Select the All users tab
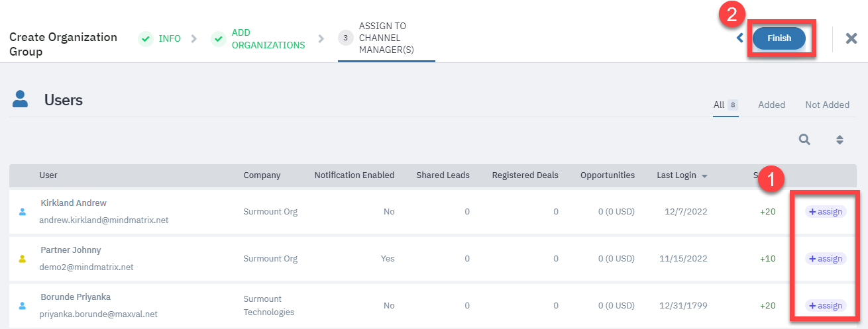868x329 pixels. pyautogui.click(x=719, y=105)
